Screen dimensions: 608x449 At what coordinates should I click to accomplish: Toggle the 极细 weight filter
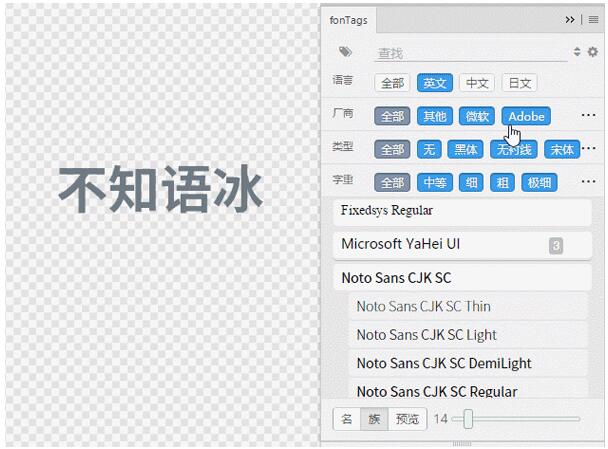coord(539,183)
